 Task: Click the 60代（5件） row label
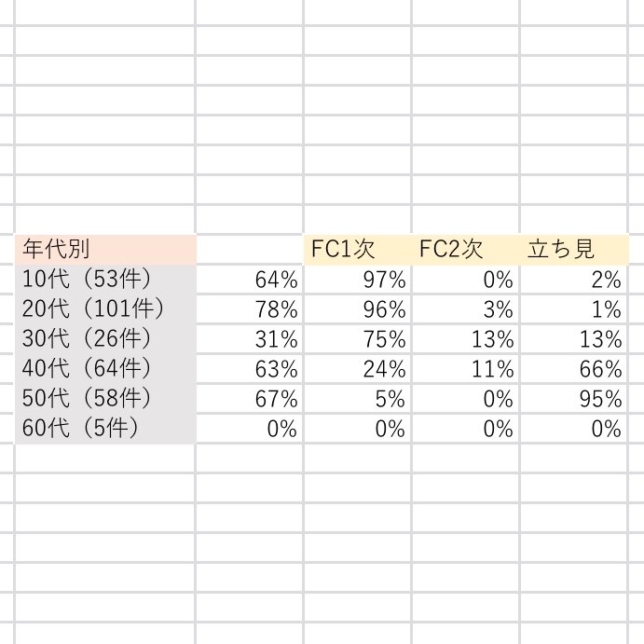click(x=104, y=429)
